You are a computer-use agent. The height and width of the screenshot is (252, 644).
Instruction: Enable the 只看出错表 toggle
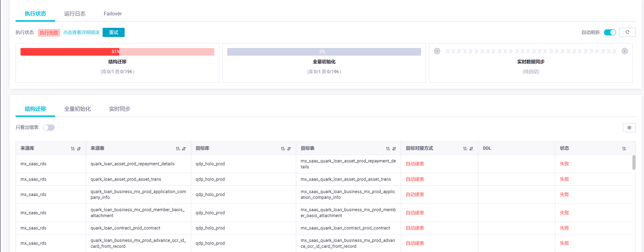click(48, 127)
